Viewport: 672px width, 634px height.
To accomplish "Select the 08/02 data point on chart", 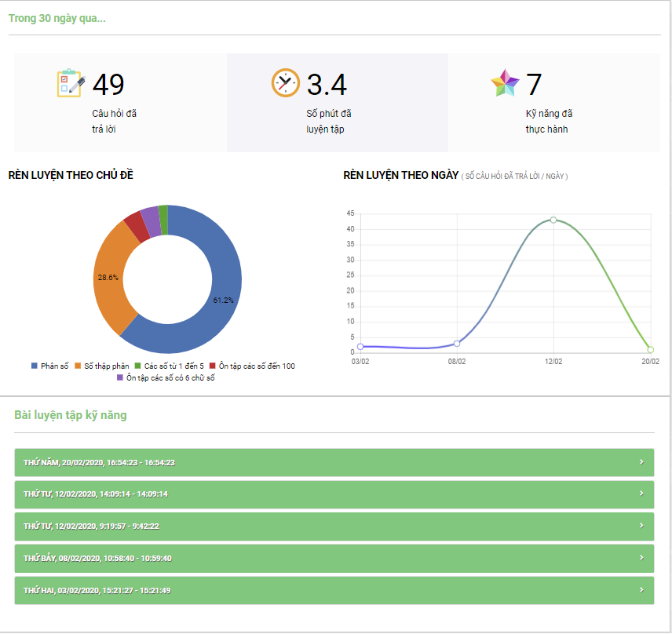I will point(457,344).
